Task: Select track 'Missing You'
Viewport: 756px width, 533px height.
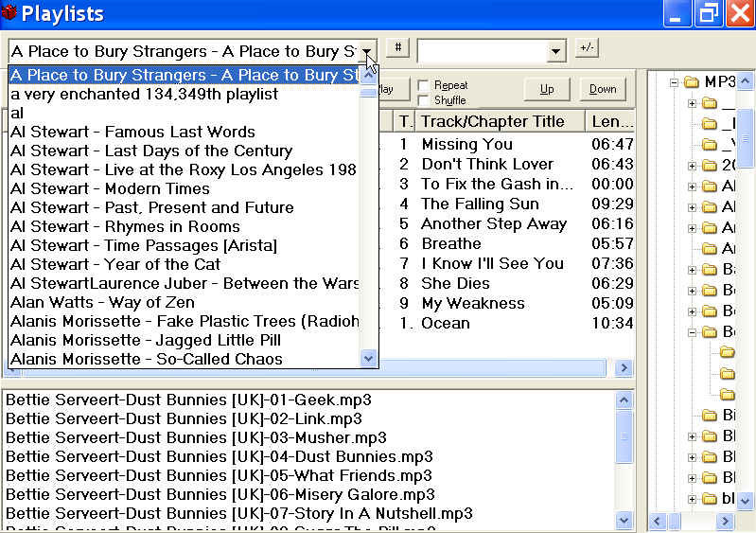Action: coord(466,144)
